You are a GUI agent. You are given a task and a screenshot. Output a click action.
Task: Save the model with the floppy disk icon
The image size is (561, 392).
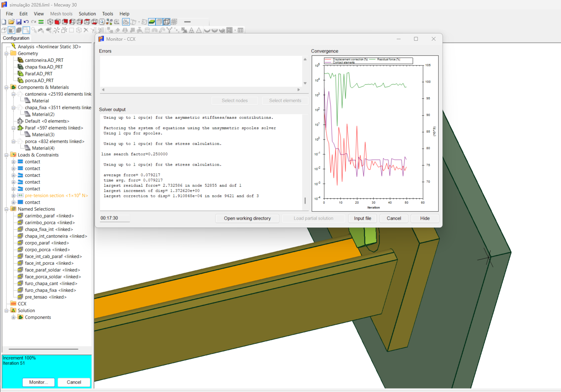click(x=18, y=22)
